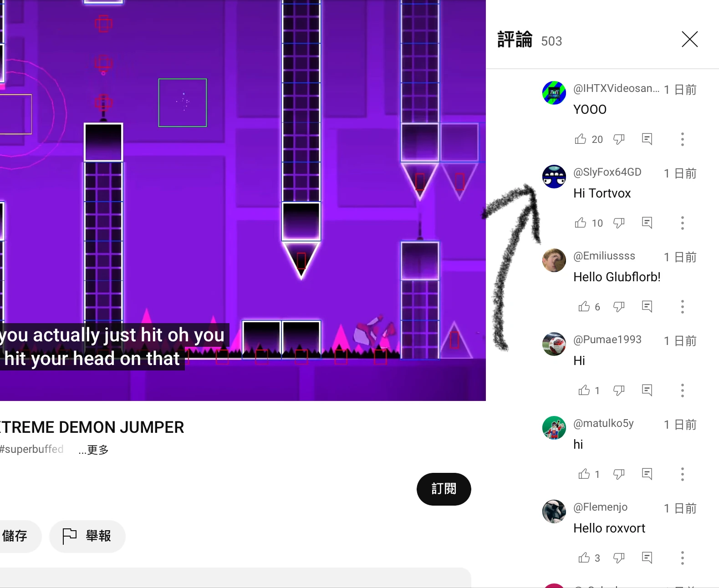Dislike the @Flemenjo comment

(619, 558)
